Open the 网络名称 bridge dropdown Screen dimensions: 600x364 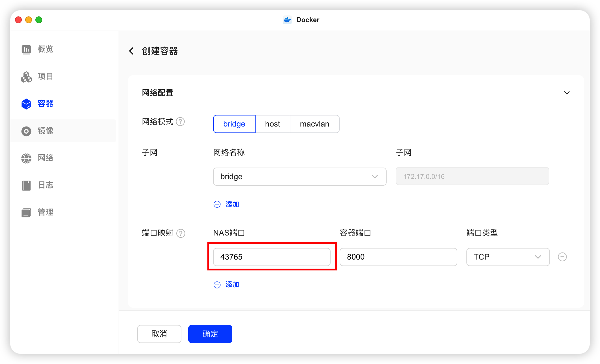click(299, 177)
